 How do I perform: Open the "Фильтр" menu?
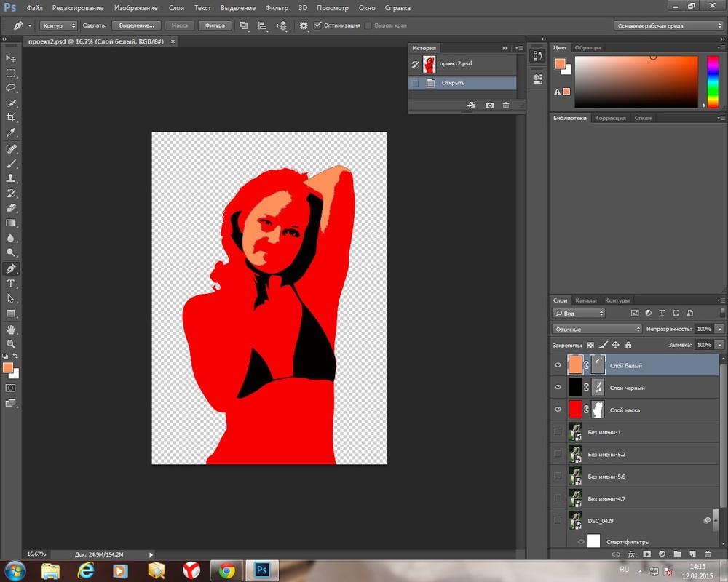(277, 8)
